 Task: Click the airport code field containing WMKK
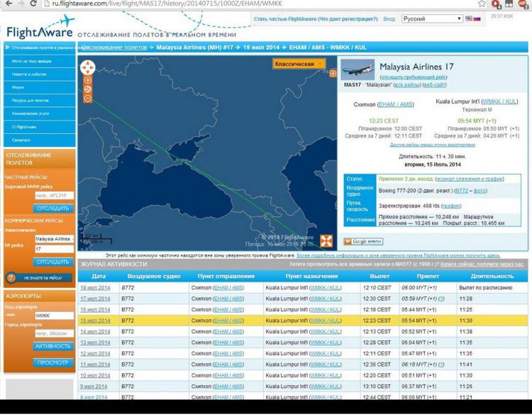point(55,315)
